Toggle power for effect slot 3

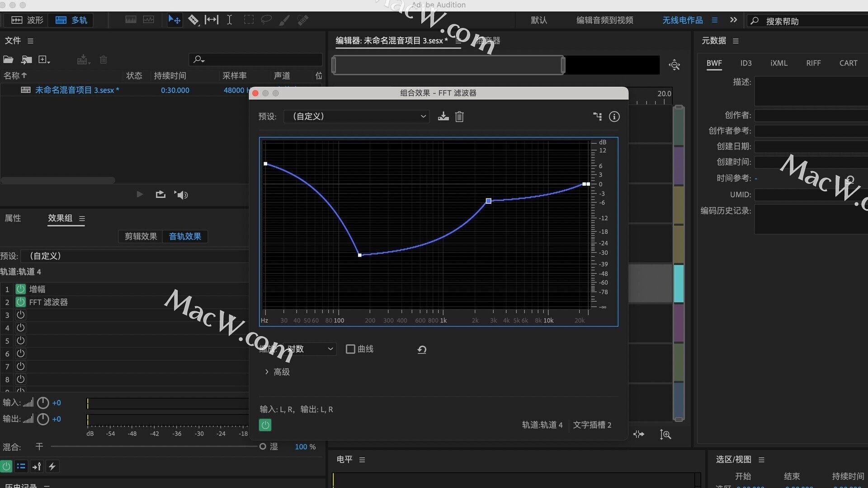point(20,315)
